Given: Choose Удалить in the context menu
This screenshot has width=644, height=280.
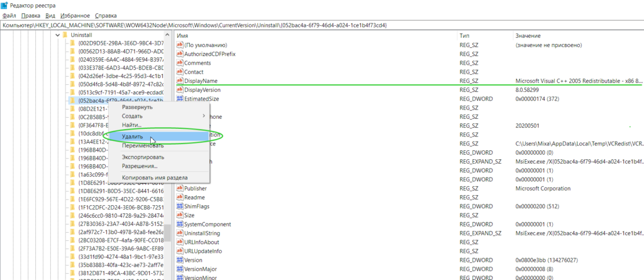Looking at the screenshot, I should (133, 136).
